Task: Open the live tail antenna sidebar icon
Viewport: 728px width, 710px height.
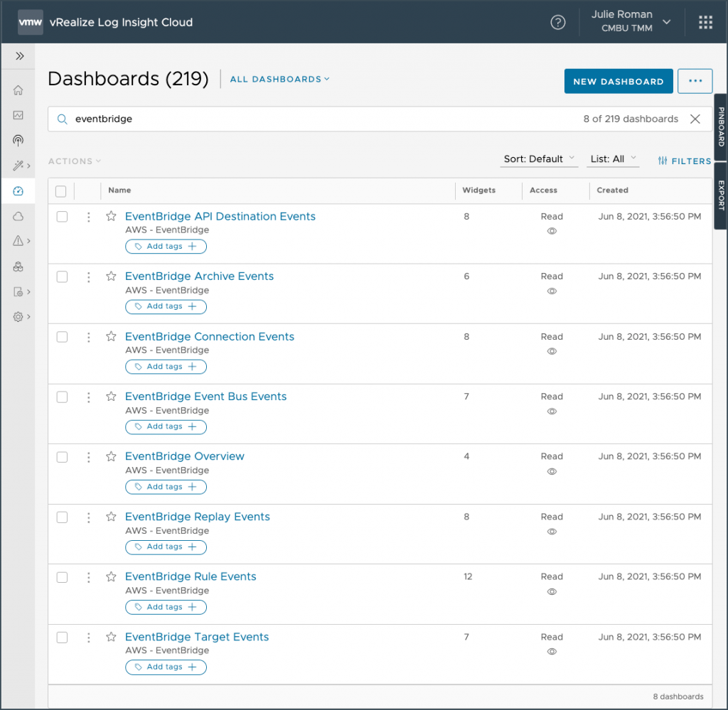Action: pyautogui.click(x=18, y=141)
